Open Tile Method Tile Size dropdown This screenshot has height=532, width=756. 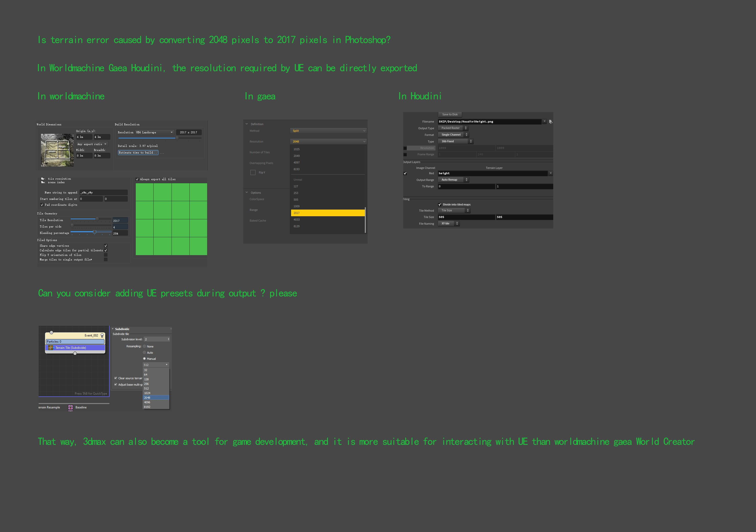coord(454,210)
